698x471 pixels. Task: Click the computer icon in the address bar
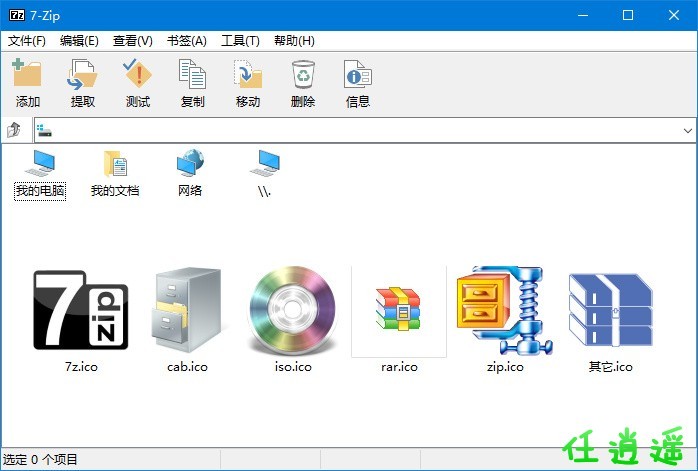45,130
